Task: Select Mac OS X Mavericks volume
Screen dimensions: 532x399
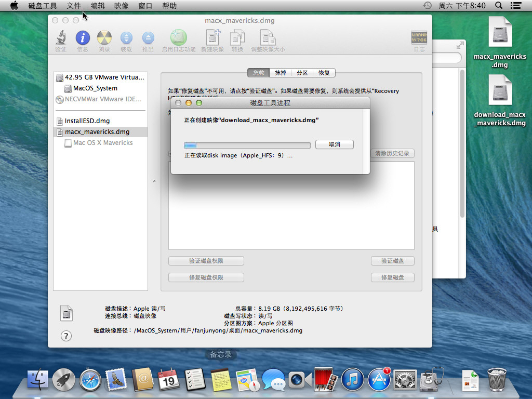Action: click(x=100, y=143)
